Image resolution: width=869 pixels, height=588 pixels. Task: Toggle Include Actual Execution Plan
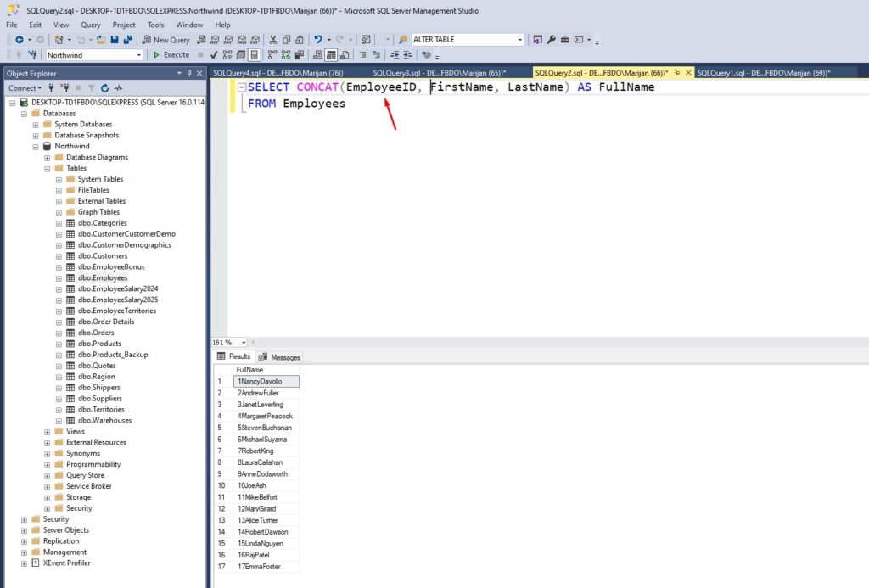(x=272, y=55)
